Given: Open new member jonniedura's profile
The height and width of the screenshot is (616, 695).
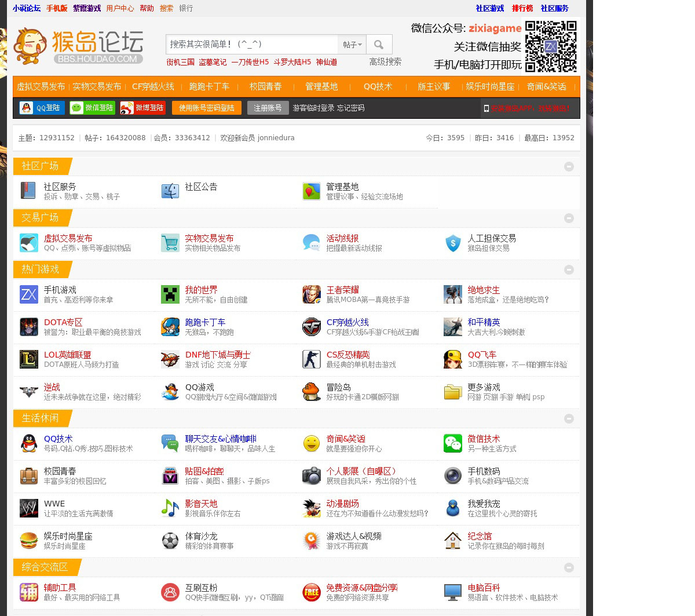Looking at the screenshot, I should (x=276, y=138).
